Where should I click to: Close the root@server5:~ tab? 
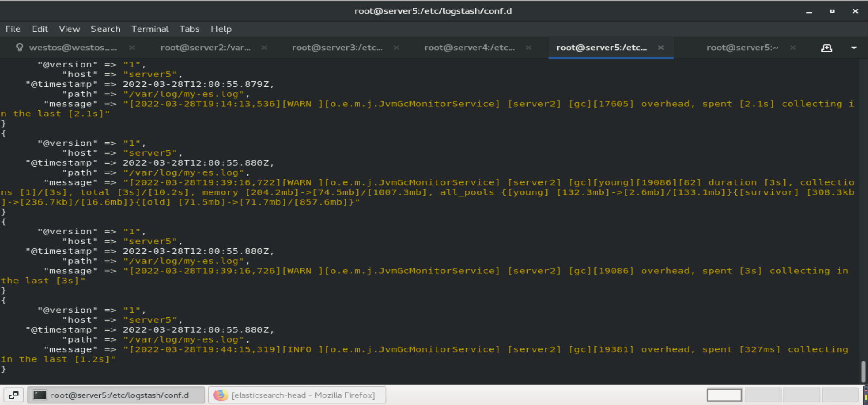tap(793, 48)
